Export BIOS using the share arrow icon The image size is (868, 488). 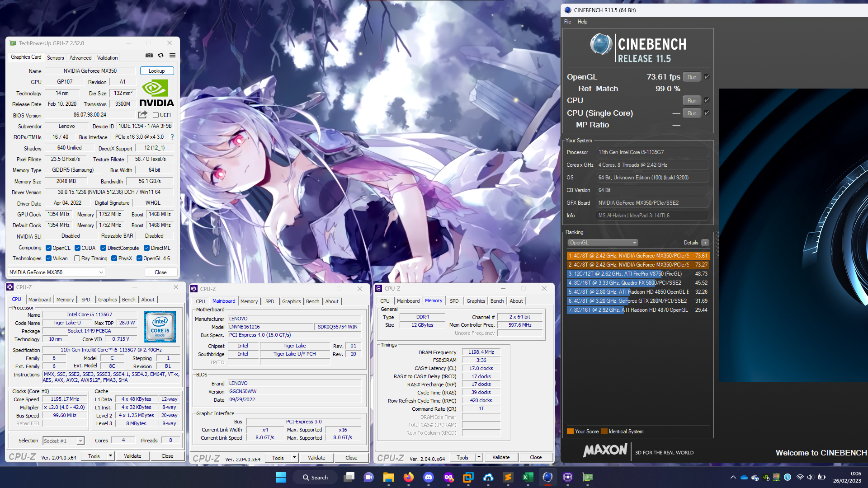pos(143,115)
